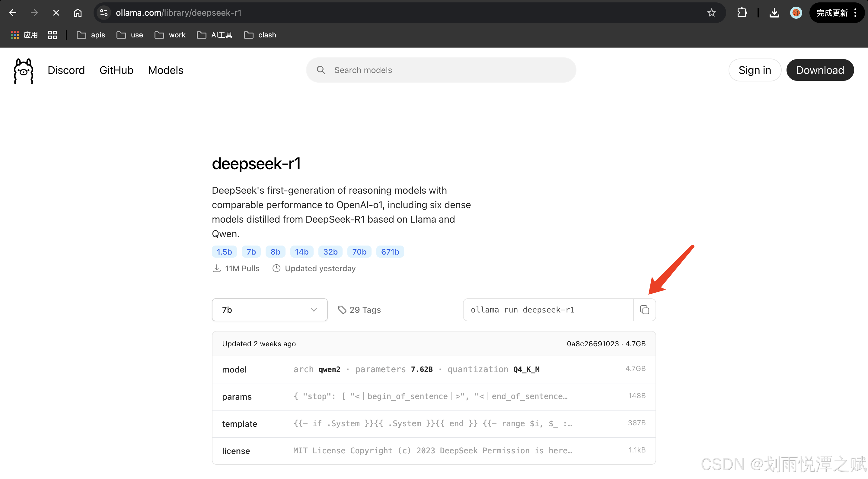Click the Sign in button

(755, 70)
